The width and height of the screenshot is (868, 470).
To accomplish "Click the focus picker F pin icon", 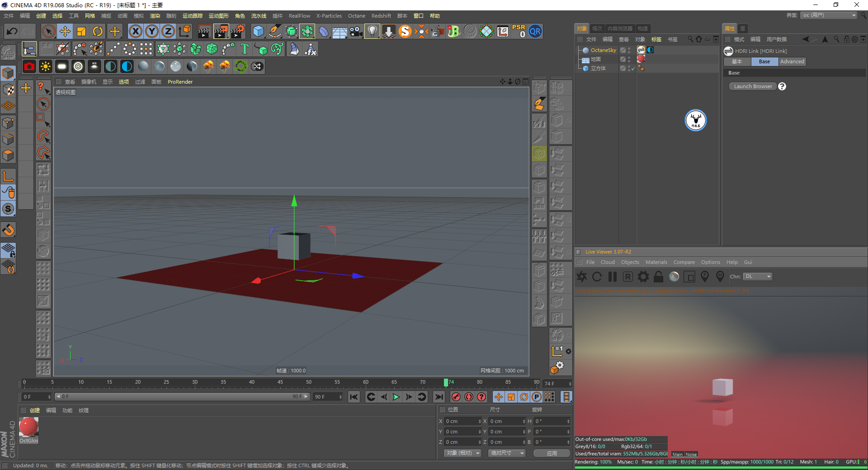I will (704, 276).
